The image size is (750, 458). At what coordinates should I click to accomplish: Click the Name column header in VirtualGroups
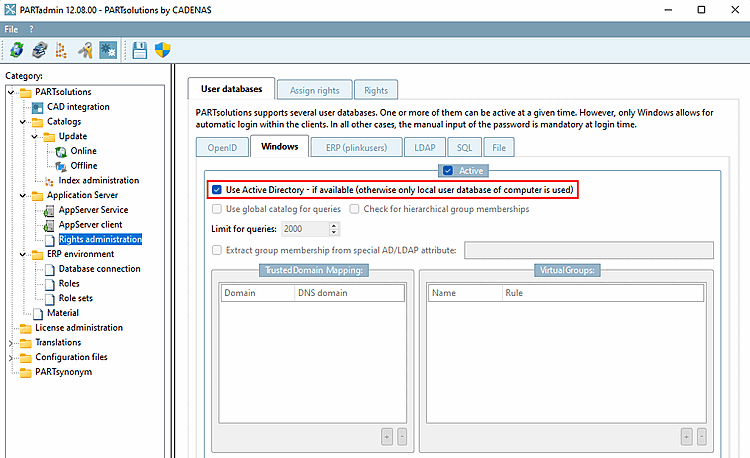[465, 293]
